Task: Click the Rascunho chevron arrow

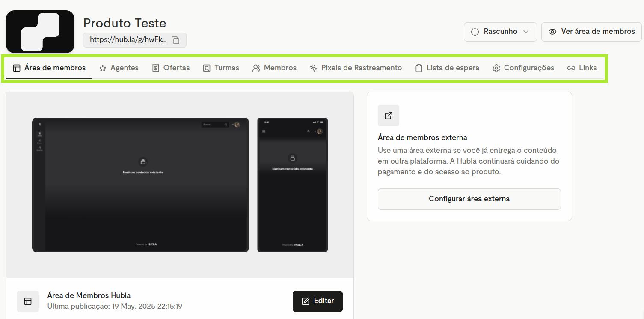Action: click(x=526, y=32)
